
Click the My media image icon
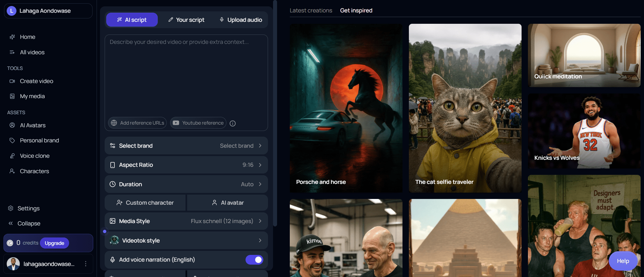pos(12,96)
